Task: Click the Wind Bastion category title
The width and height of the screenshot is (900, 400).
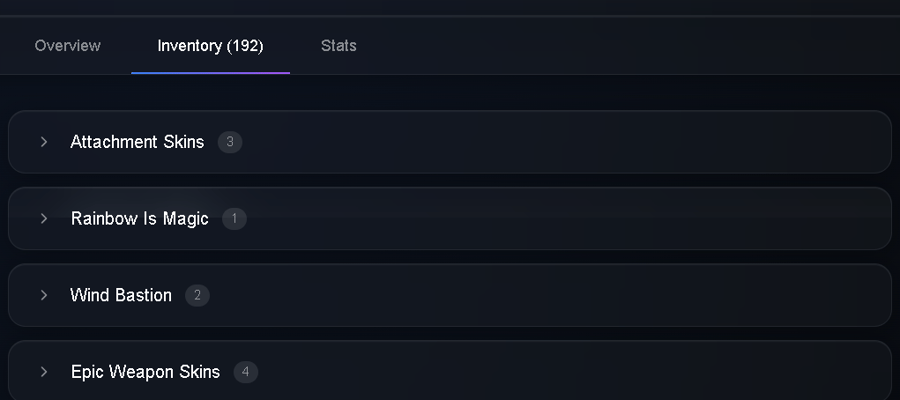Action: tap(121, 295)
